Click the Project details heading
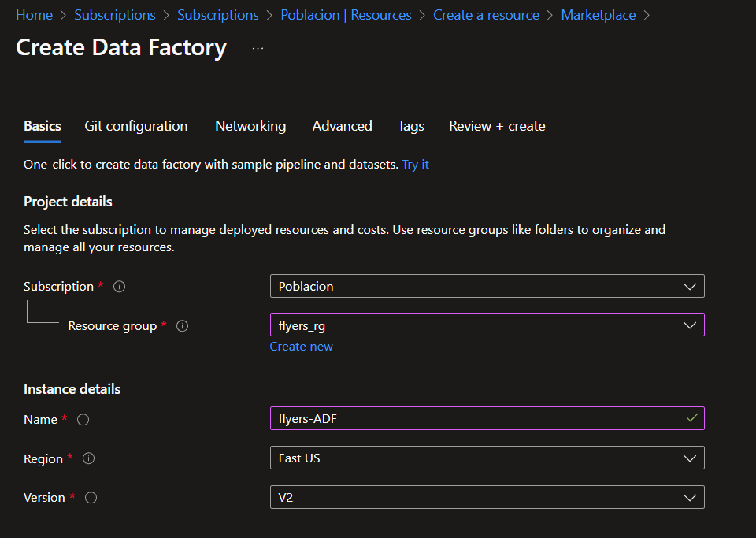756x538 pixels. pyautogui.click(x=68, y=202)
